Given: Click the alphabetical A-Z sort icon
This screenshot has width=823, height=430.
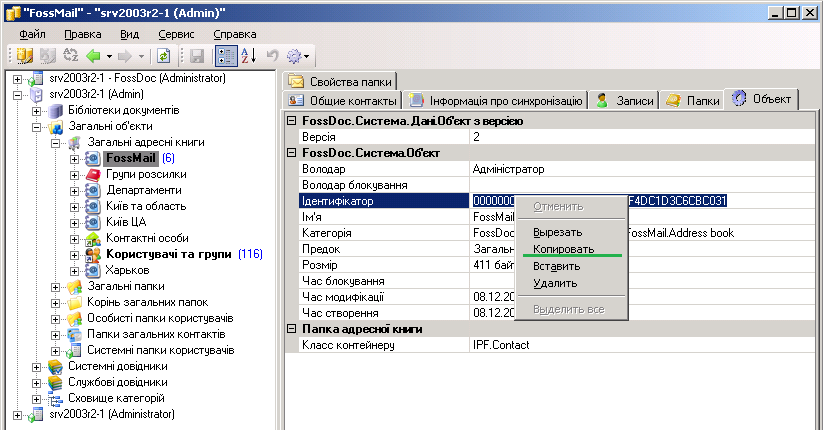Looking at the screenshot, I should (x=249, y=56).
